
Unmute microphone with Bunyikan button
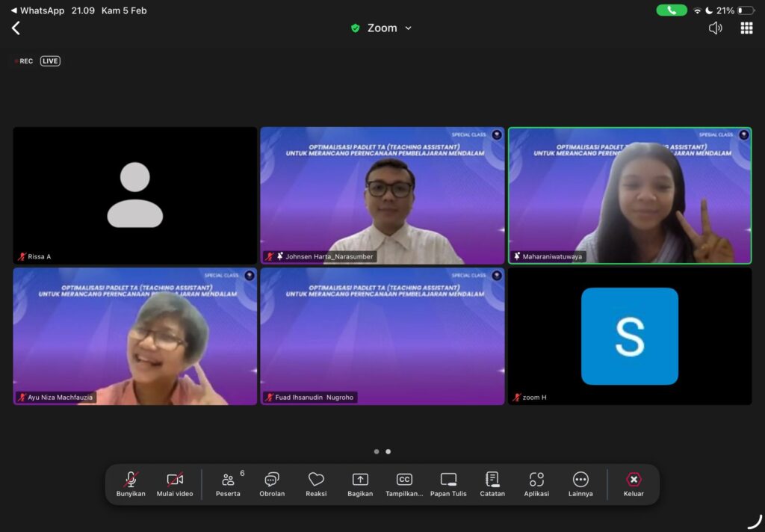click(131, 484)
